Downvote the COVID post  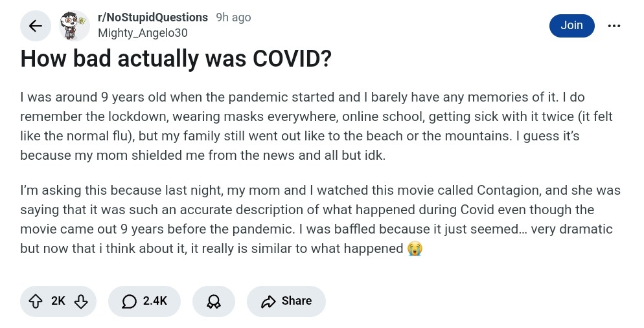pyautogui.click(x=81, y=301)
